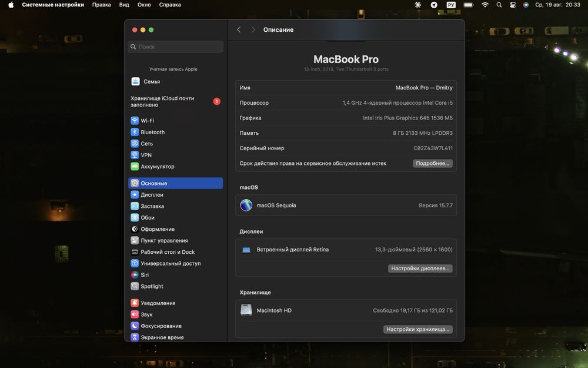
Task: Open Control Center in menu bar
Action: click(513, 5)
